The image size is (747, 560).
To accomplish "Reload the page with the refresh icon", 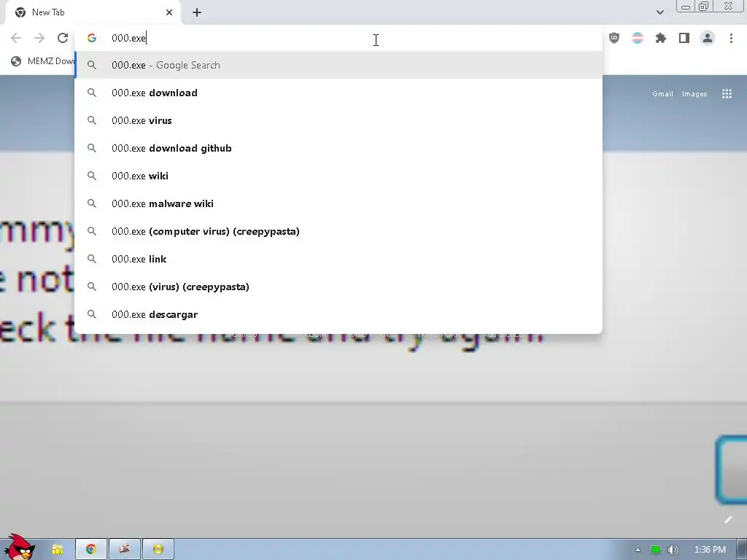I will click(x=63, y=38).
